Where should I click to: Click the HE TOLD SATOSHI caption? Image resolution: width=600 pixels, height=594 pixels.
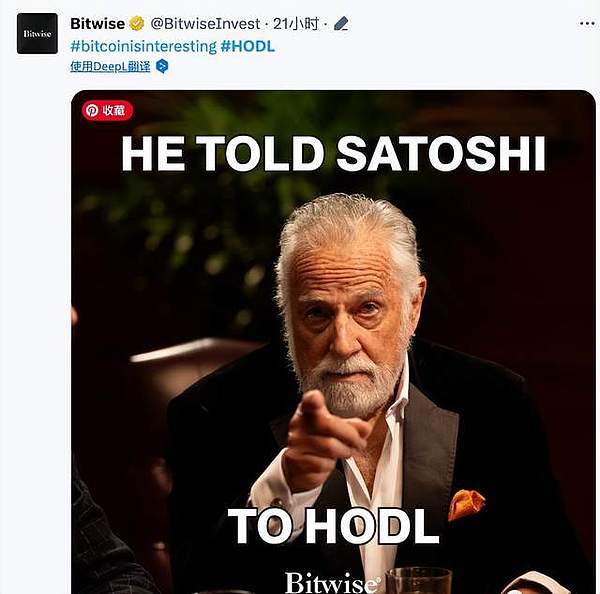click(x=333, y=154)
